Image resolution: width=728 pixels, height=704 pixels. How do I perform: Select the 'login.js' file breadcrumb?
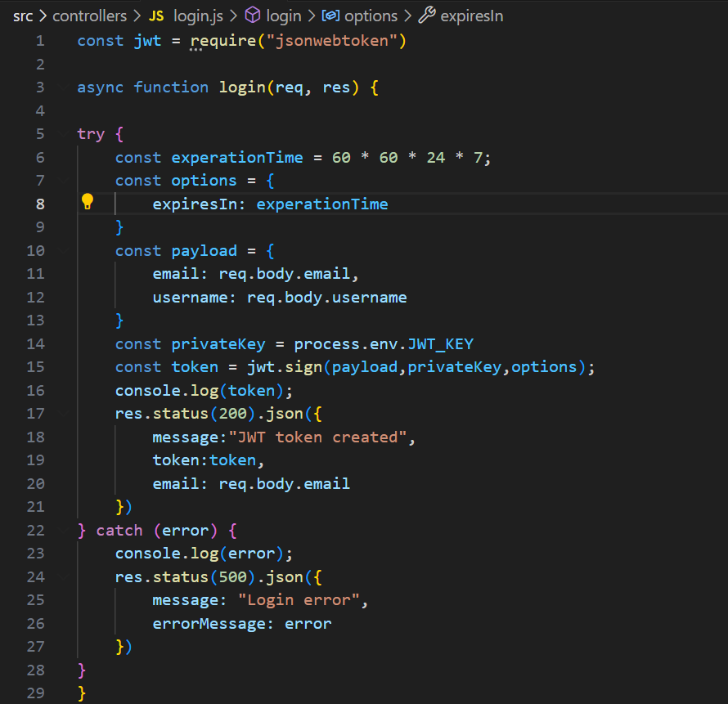[198, 16]
